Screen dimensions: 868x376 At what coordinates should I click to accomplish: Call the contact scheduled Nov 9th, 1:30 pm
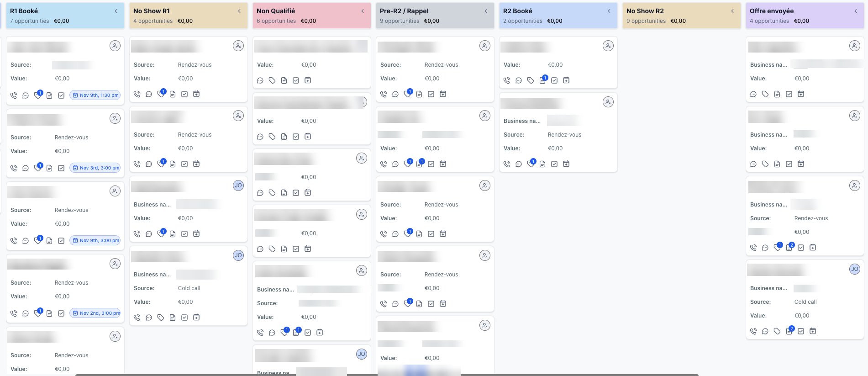(14, 95)
